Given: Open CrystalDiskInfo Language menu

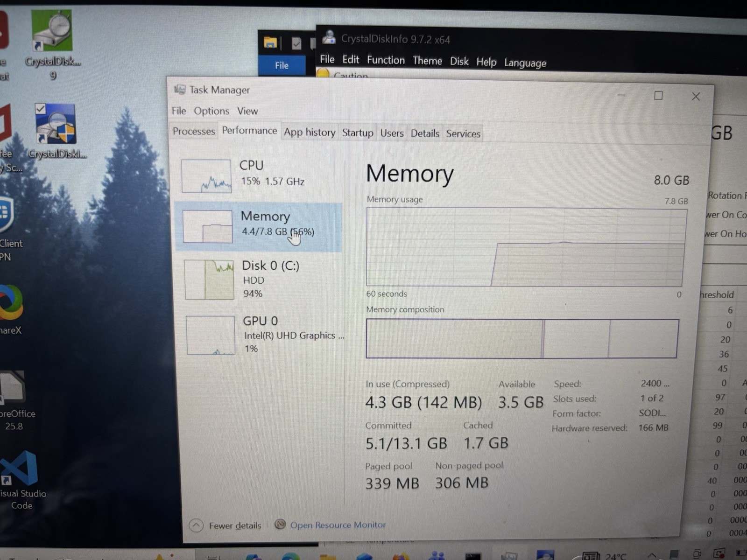Looking at the screenshot, I should click(x=525, y=63).
